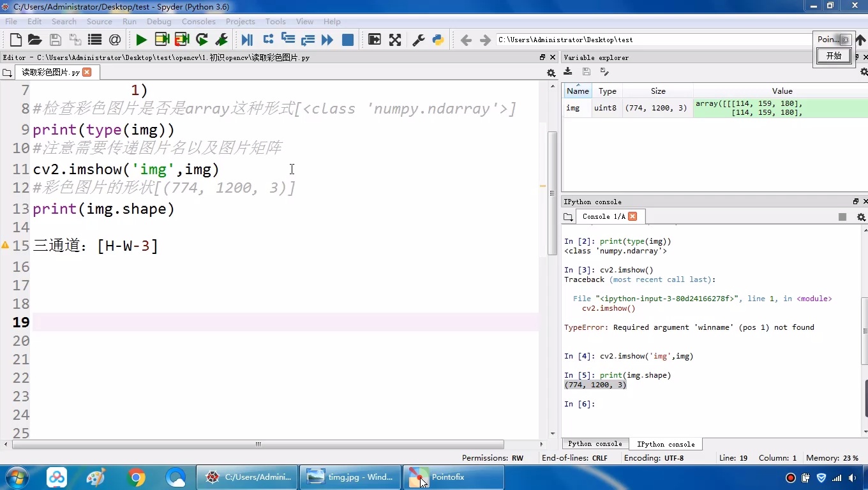Select the Run current cell toolbar icon
Screen dimensions: 868x490
(x=162, y=40)
